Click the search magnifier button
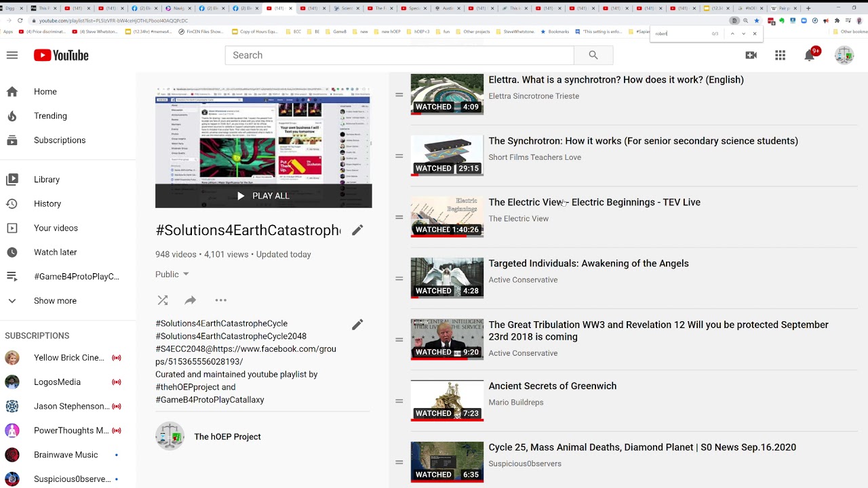868x488 pixels. (x=593, y=55)
